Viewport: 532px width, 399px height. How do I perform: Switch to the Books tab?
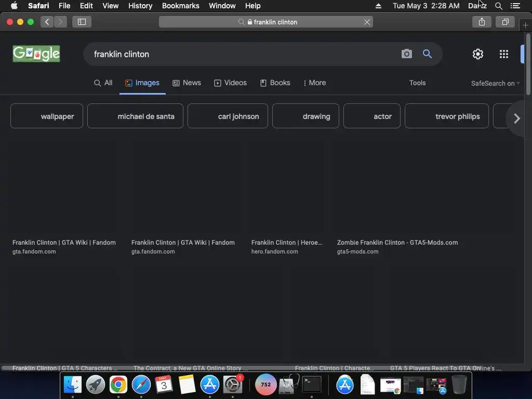pos(275,83)
